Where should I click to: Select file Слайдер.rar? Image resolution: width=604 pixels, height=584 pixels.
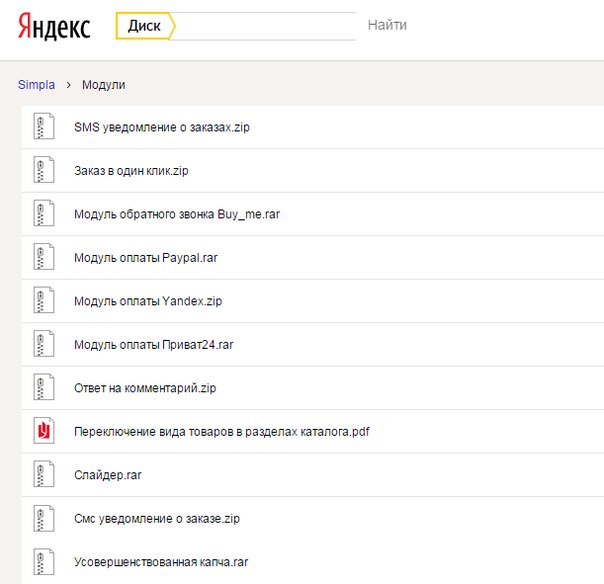pos(108,475)
